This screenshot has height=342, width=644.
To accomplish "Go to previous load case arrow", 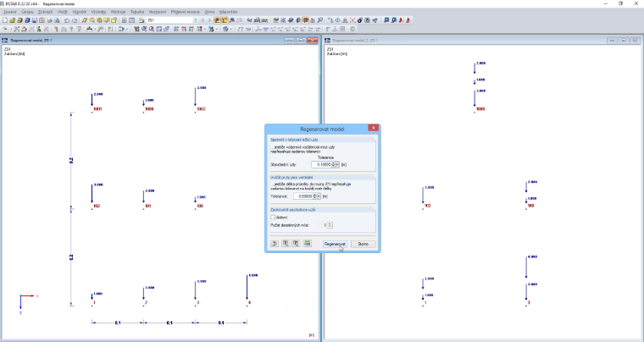I will click(x=203, y=20).
